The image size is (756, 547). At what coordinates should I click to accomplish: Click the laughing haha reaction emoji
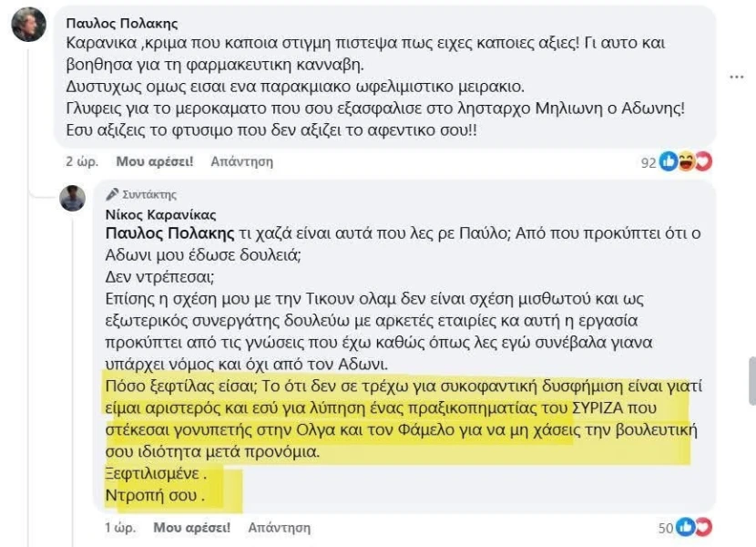click(x=686, y=161)
